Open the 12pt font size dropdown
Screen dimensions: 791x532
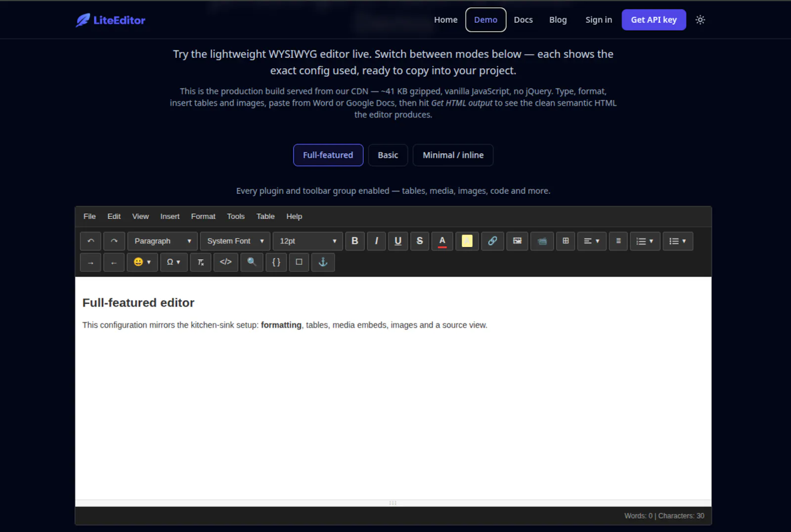(308, 241)
